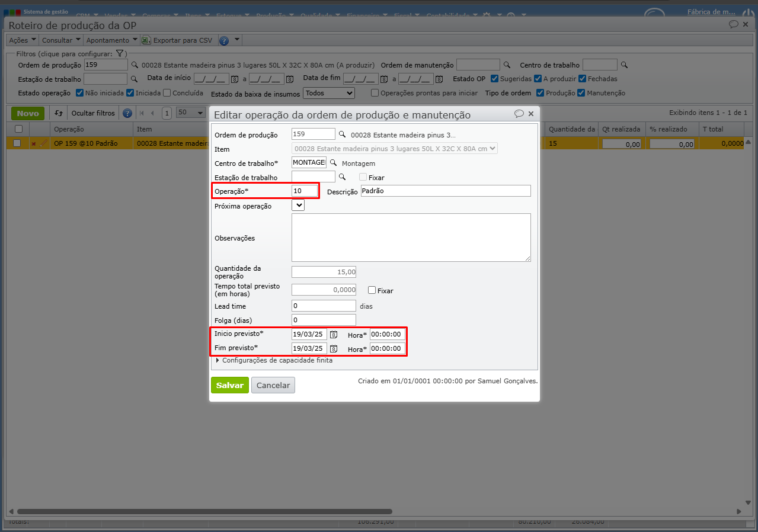The width and height of the screenshot is (758, 532).
Task: Click the Operação number field in dialog
Action: click(x=305, y=191)
